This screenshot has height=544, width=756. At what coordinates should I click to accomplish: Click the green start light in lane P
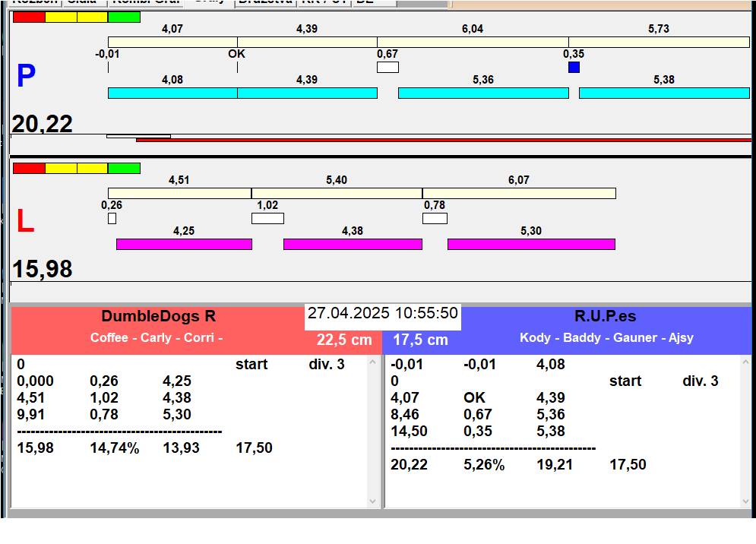124,17
